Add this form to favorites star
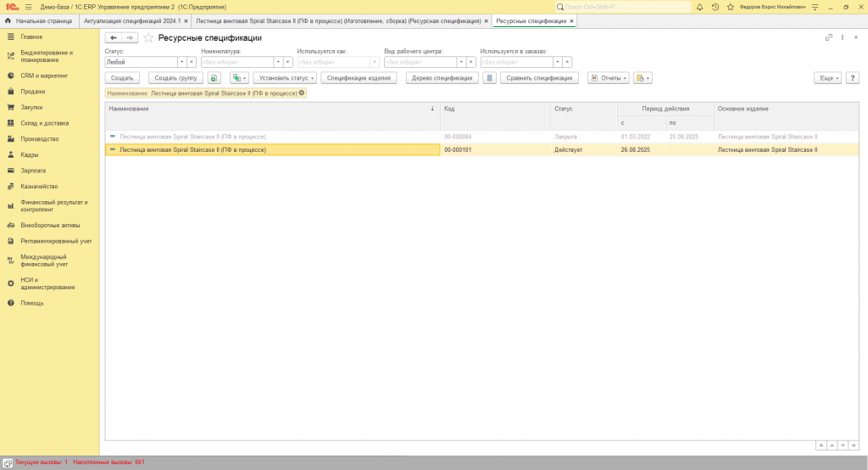 point(148,37)
